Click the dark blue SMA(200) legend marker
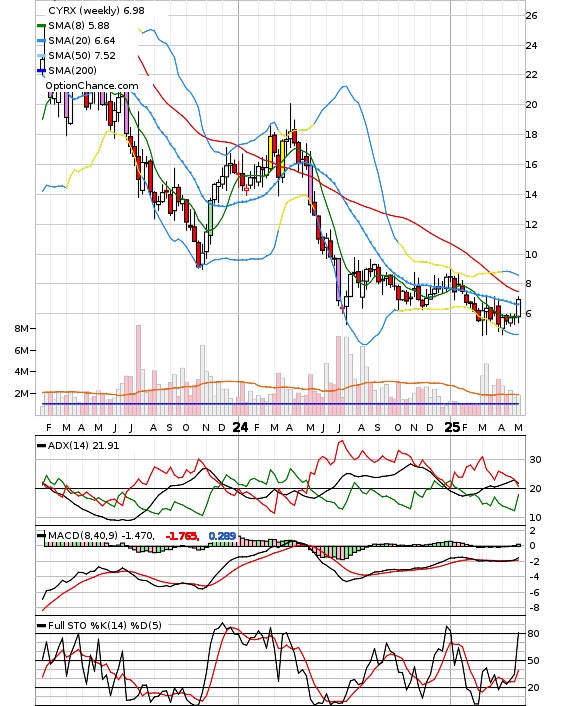This screenshot has width=566, height=706. 41,71
